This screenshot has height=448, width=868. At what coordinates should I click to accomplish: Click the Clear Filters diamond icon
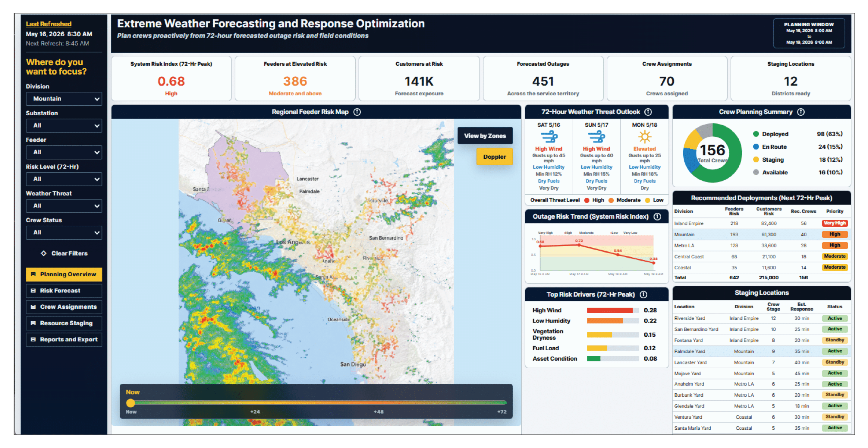pos(43,253)
